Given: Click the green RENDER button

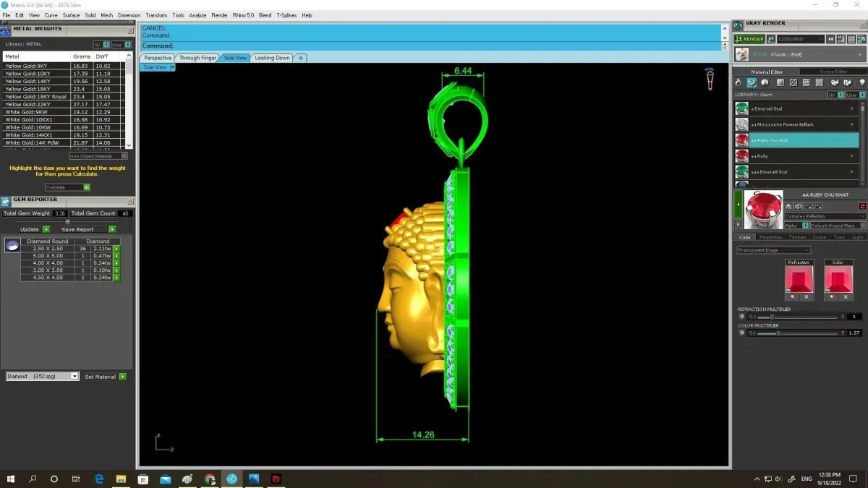Looking at the screenshot, I should tap(749, 39).
